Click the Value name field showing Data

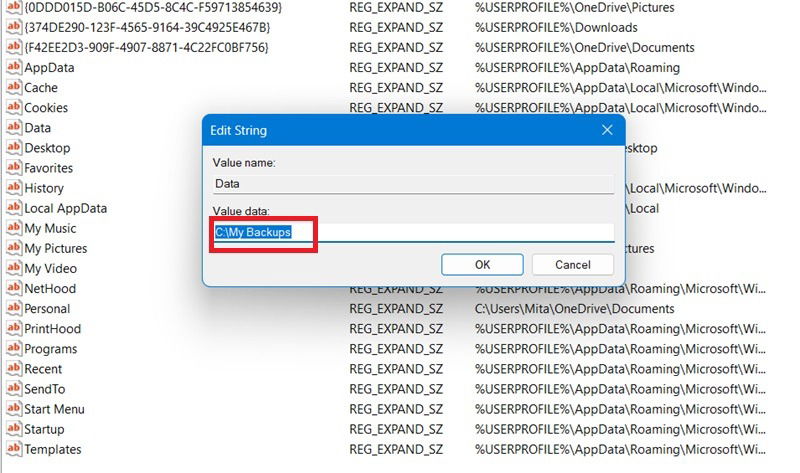pos(413,184)
